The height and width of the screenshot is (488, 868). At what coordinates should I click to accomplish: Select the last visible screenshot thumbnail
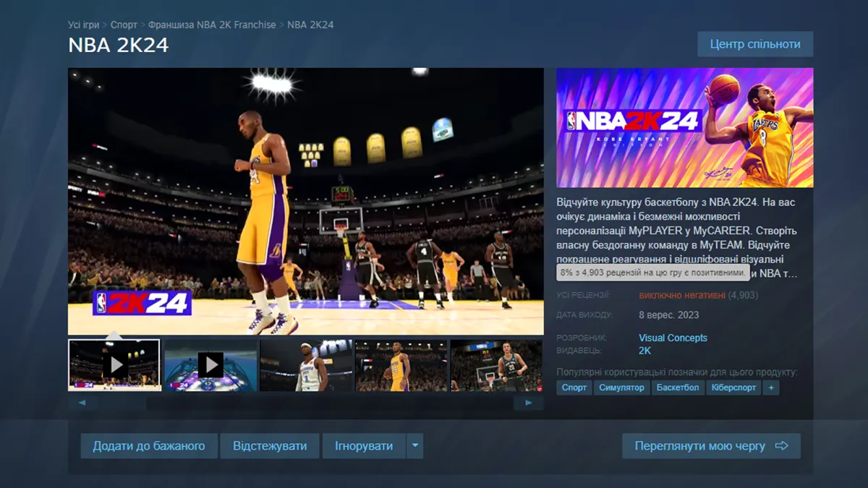(496, 365)
